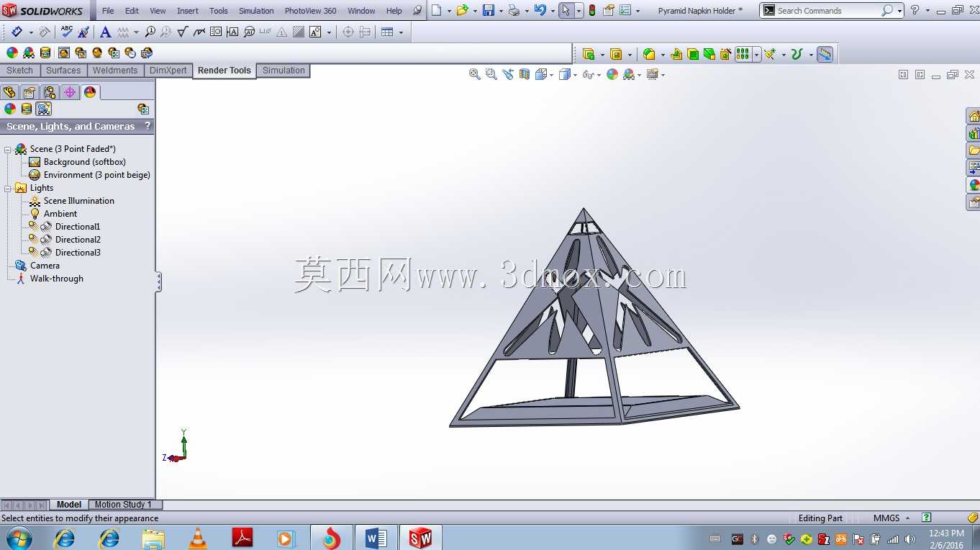The height and width of the screenshot is (550, 980).
Task: Toggle the Select arrow tool
Action: coord(566,10)
